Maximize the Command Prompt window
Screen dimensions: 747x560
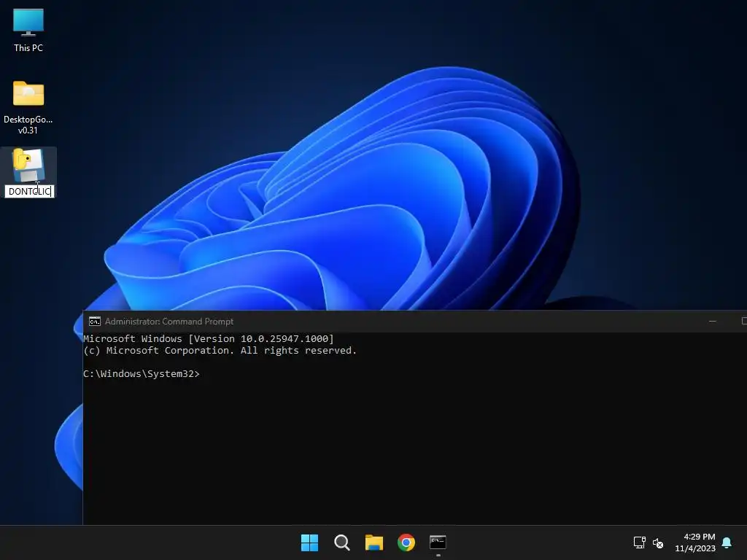pyautogui.click(x=743, y=322)
